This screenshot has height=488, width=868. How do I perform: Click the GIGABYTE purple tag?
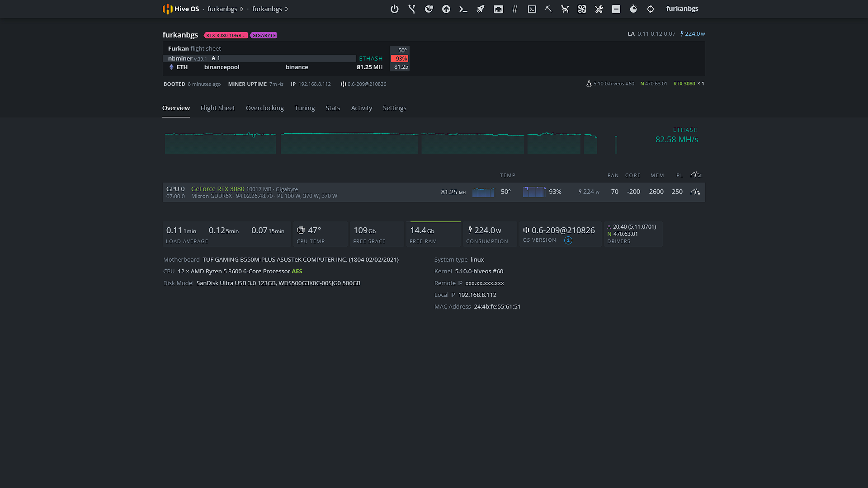[264, 35]
